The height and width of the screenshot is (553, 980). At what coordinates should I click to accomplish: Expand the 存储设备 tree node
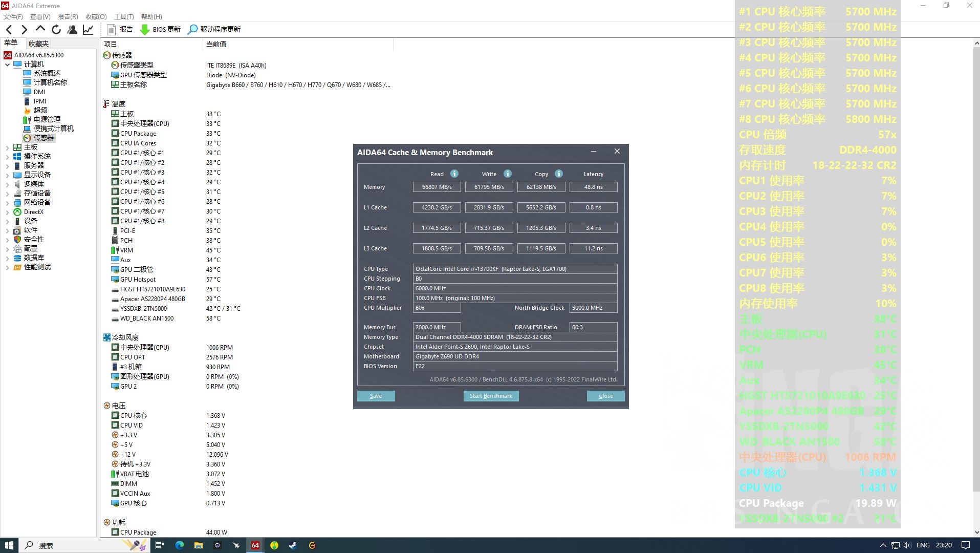coord(7,194)
